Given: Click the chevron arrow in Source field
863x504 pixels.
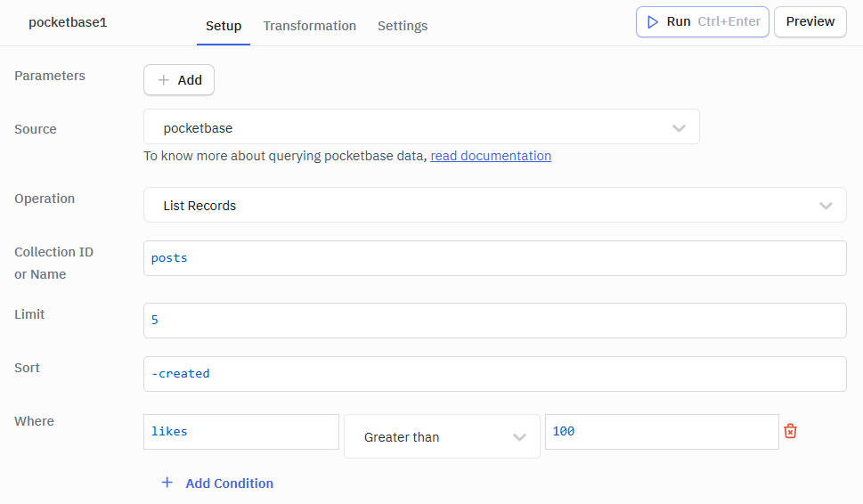Looking at the screenshot, I should [679, 127].
